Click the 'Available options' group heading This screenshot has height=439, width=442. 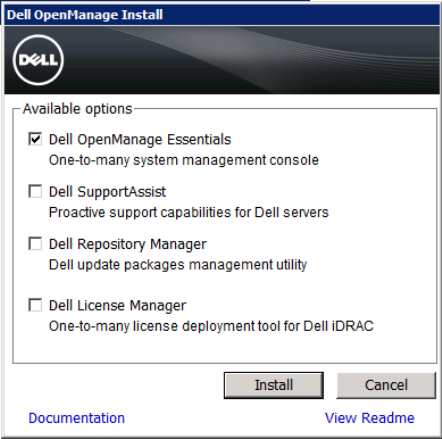[77, 109]
